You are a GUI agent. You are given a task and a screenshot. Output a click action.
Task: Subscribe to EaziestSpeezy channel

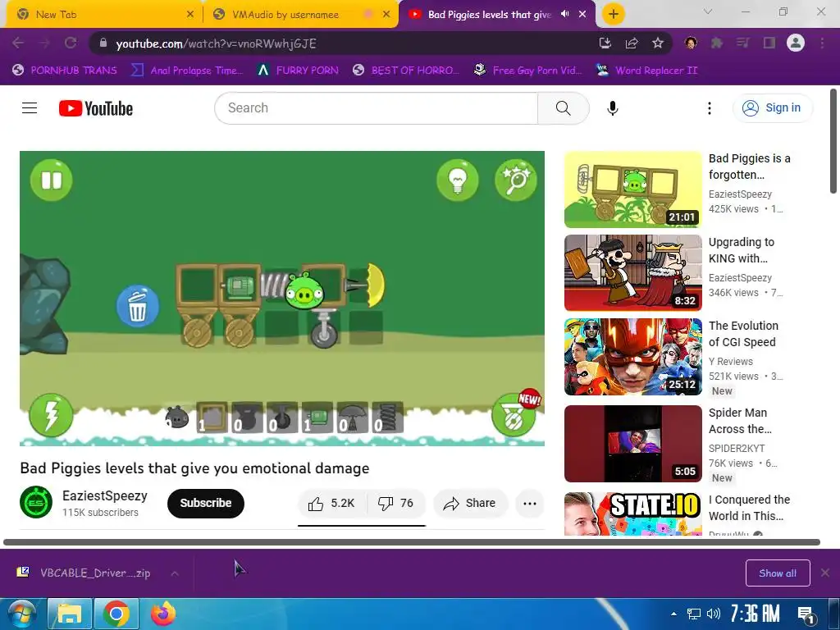206,503
